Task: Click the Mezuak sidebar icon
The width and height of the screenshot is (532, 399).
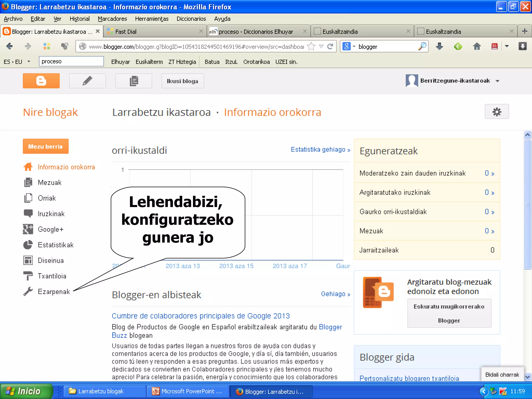Action: [x=28, y=182]
